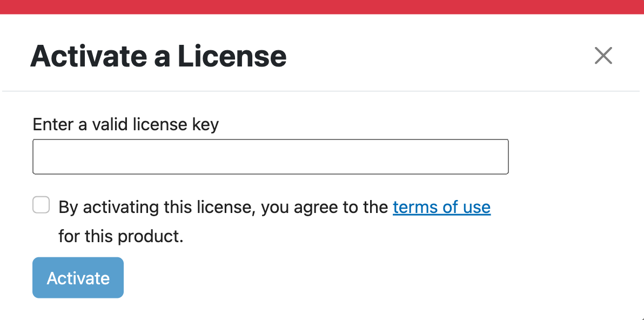This screenshot has height=320, width=644.
Task: Click the license key text field
Action: pos(271,157)
